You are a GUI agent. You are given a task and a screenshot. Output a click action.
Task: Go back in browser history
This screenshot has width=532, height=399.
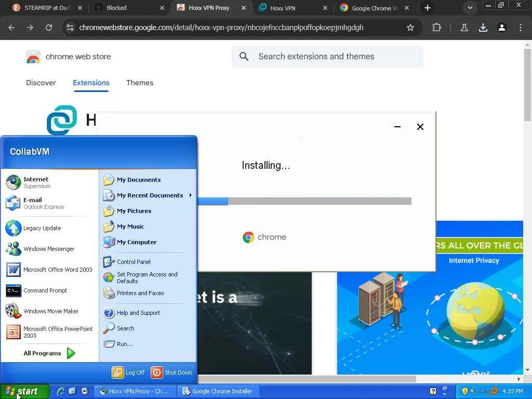click(x=11, y=28)
